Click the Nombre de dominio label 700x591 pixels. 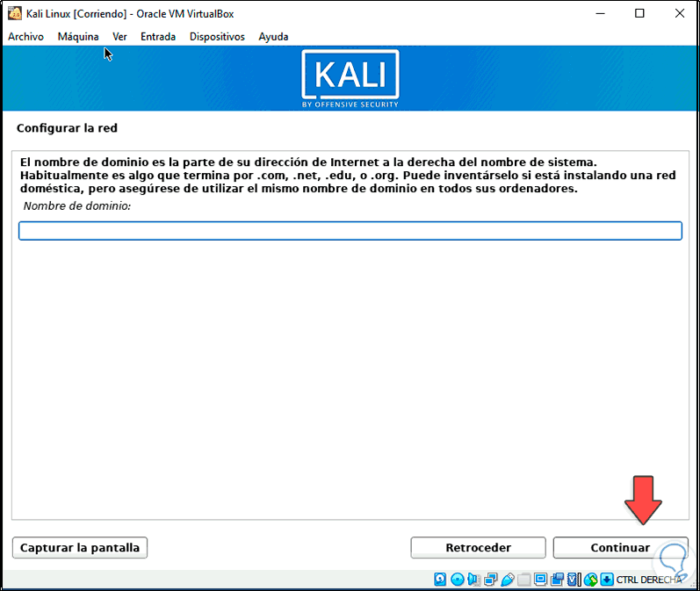point(76,205)
